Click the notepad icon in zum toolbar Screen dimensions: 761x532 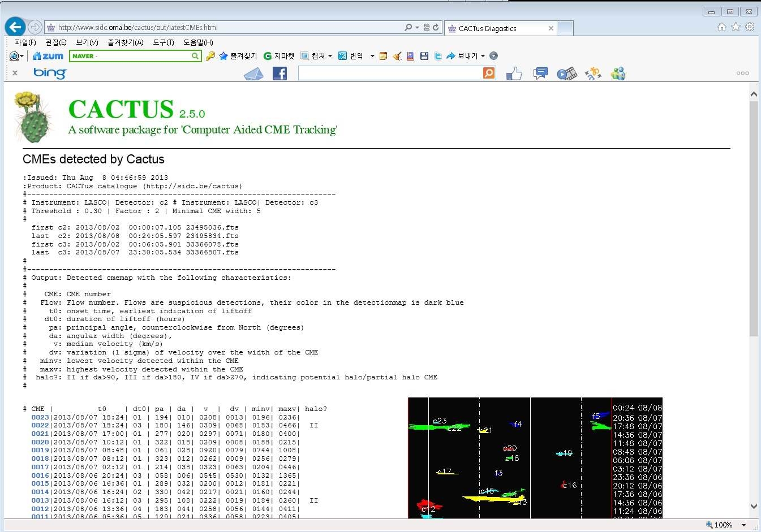pyautogui.click(x=384, y=56)
